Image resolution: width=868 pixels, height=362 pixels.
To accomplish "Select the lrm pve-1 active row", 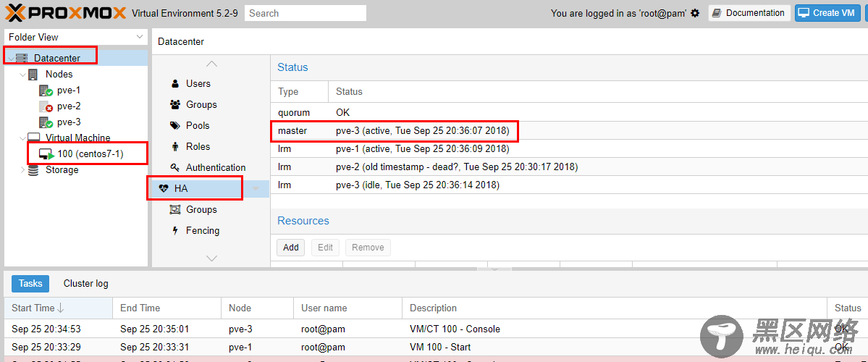I will pyautogui.click(x=569, y=149).
